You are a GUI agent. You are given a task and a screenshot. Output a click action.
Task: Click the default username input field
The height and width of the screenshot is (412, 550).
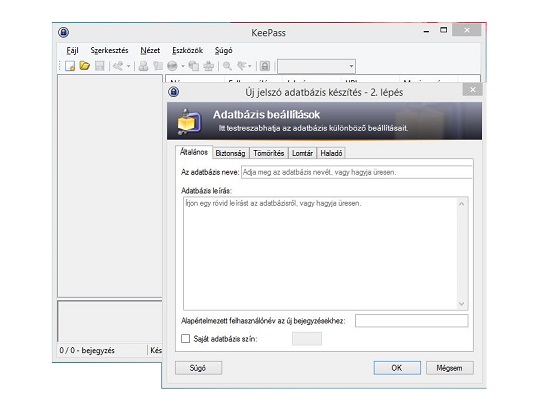point(411,321)
